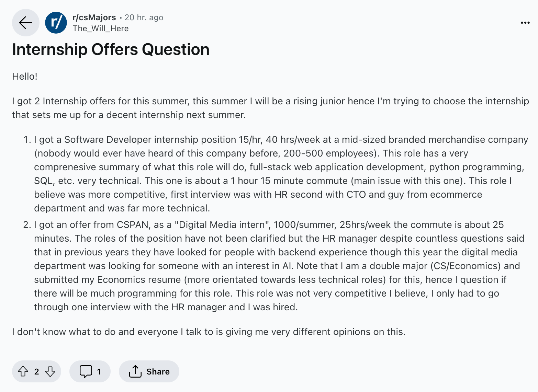Open the three-dot more options menu
Viewport: 538px width, 392px height.
point(525,23)
